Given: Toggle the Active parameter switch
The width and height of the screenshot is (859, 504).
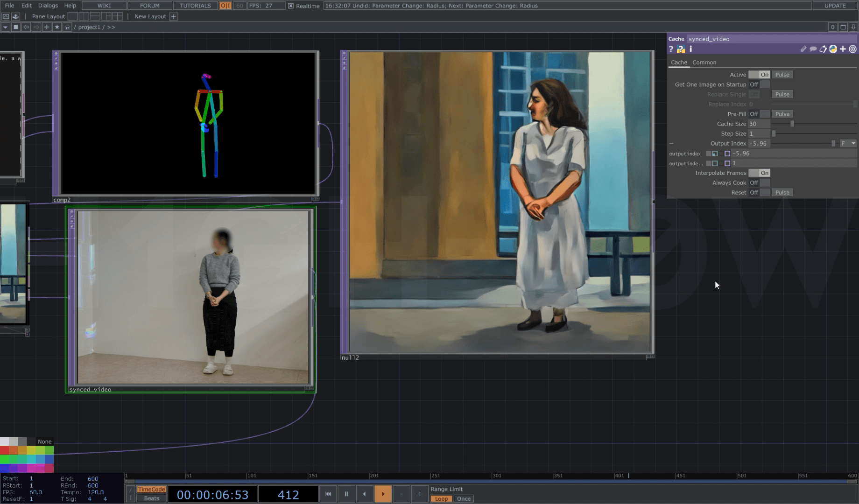Looking at the screenshot, I should tap(759, 75).
